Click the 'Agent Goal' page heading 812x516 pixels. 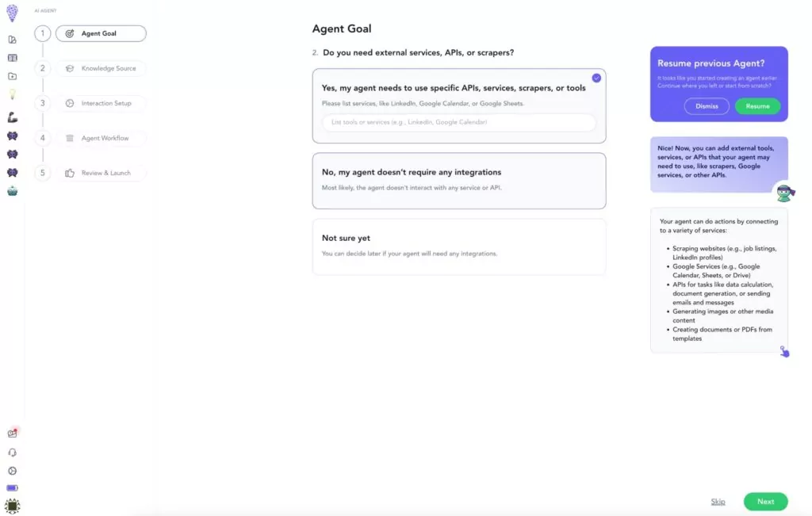[x=341, y=29]
